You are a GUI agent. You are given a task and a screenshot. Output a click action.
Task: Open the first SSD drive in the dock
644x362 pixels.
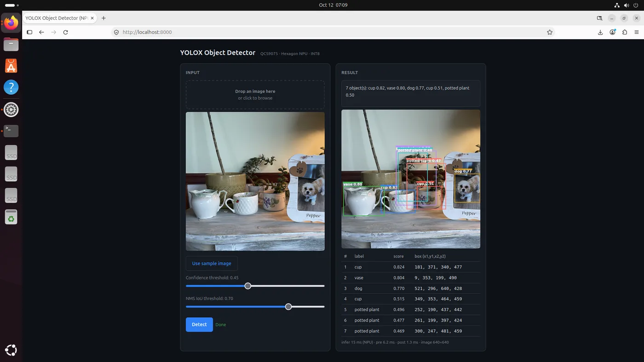tap(11, 153)
